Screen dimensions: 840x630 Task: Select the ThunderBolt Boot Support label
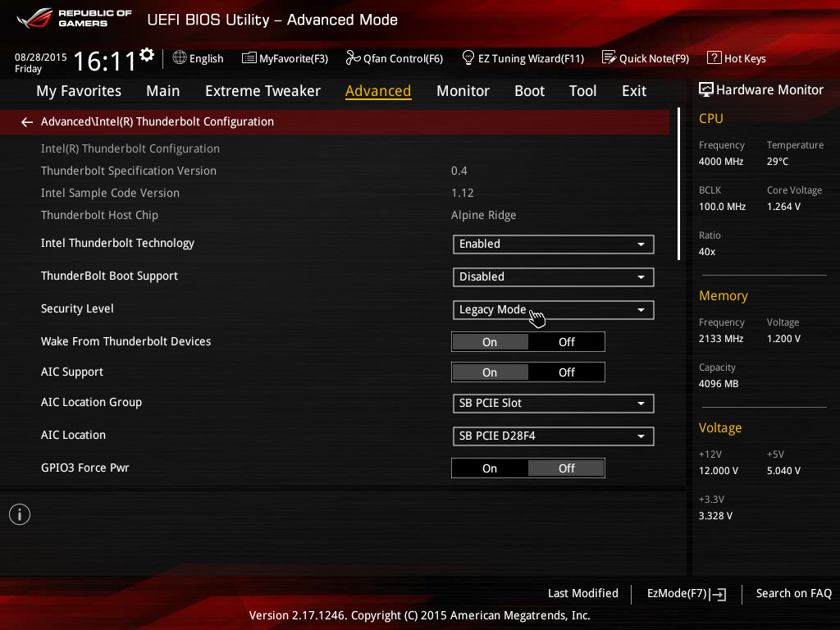(x=109, y=276)
